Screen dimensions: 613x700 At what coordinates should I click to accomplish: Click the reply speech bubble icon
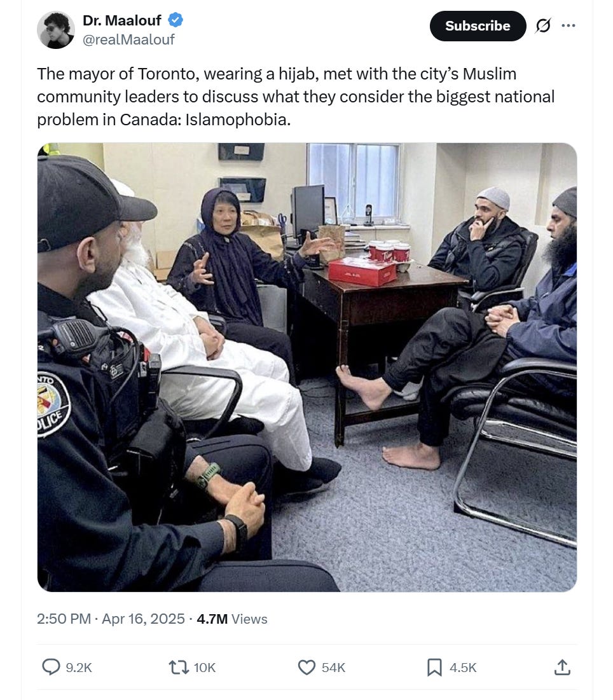(x=51, y=668)
